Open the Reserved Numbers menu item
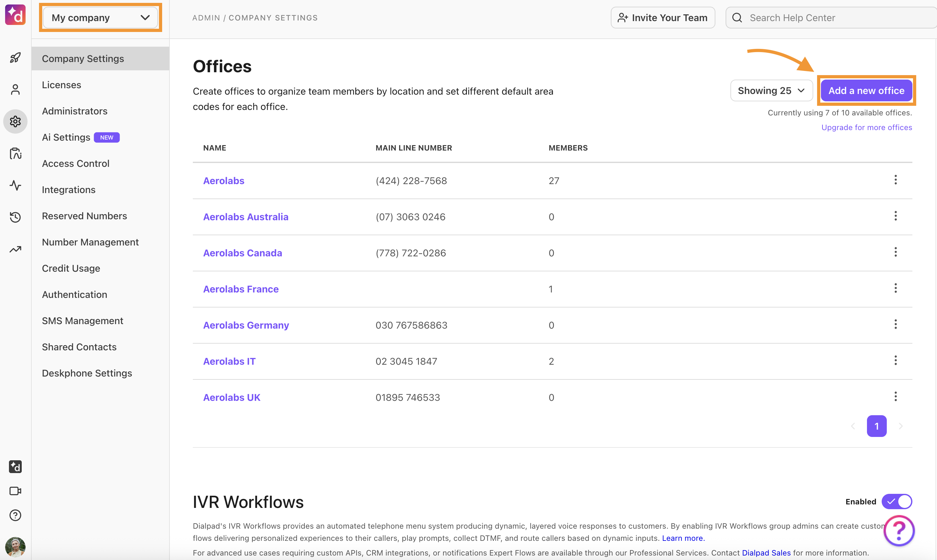Image resolution: width=937 pixels, height=560 pixels. coord(100,216)
